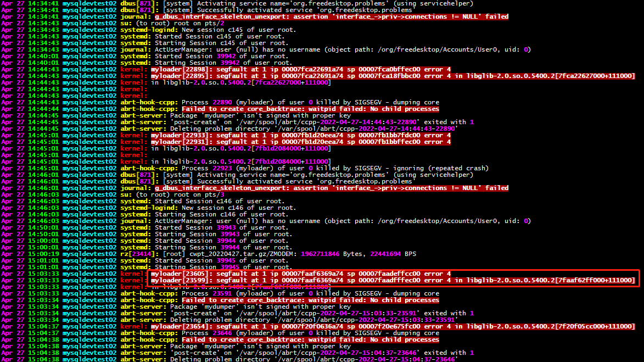The image size is (644, 362).
Task: Click 15:04:38 'Failed to create core_backtrace' error
Action: click(x=311, y=339)
